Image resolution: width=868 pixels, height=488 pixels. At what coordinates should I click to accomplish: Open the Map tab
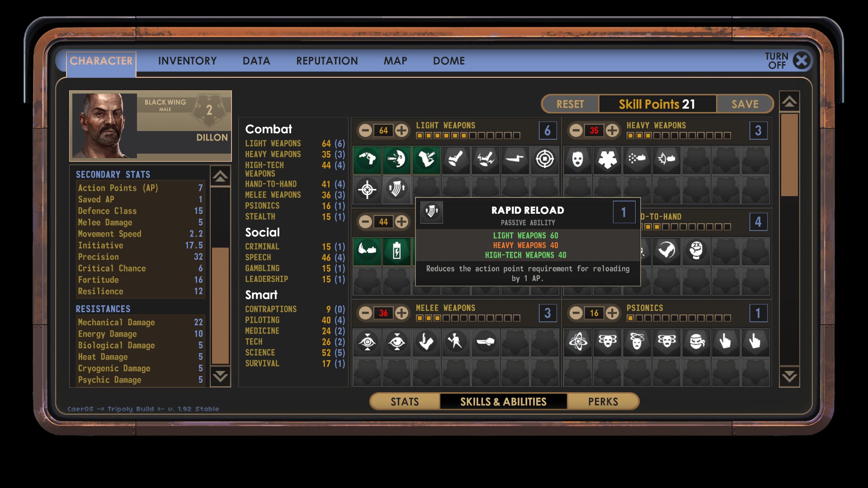tap(395, 61)
